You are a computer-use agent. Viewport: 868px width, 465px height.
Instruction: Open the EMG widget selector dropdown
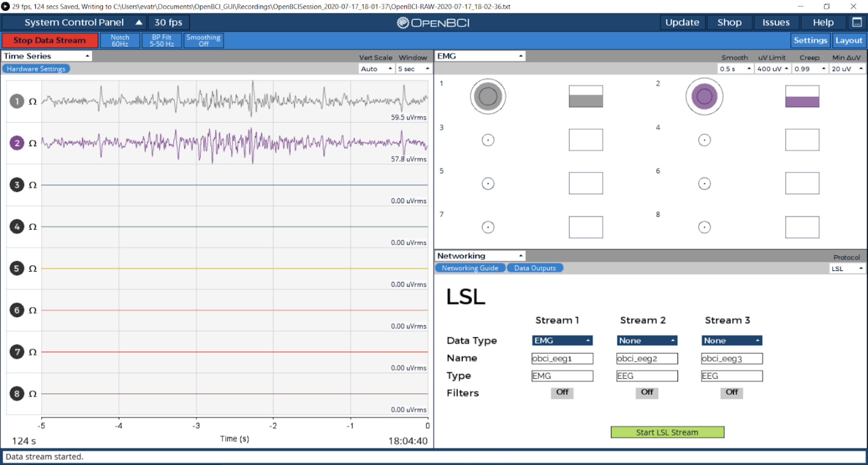pyautogui.click(x=480, y=56)
